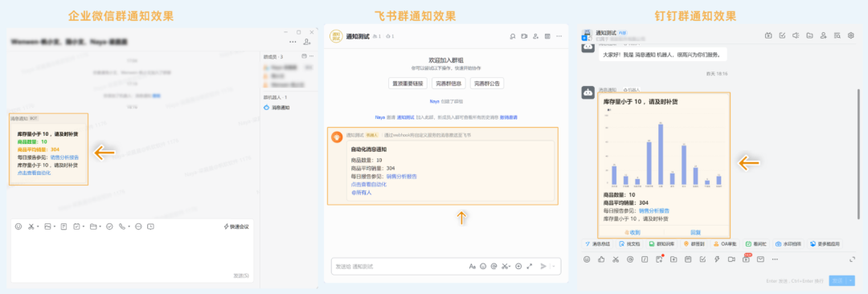This screenshot has width=868, height=294.
Task: Click the 找文档 shortcut in DingTalk
Action: coord(629,244)
